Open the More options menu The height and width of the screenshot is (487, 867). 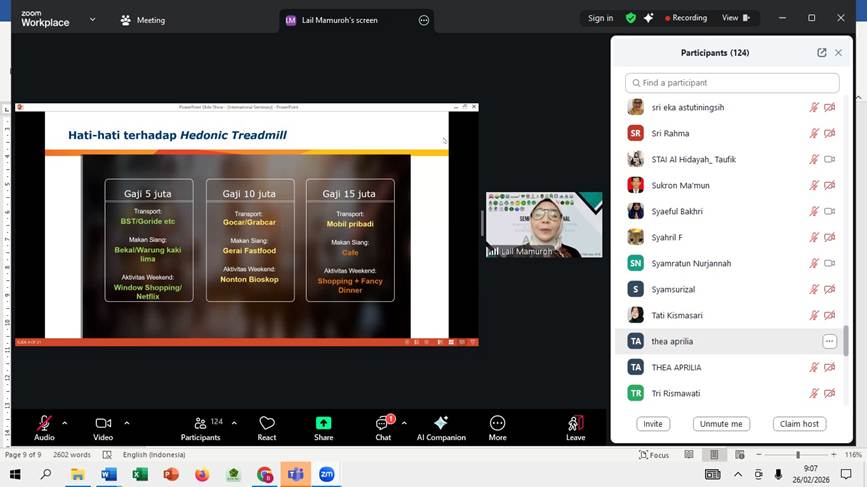click(x=497, y=426)
